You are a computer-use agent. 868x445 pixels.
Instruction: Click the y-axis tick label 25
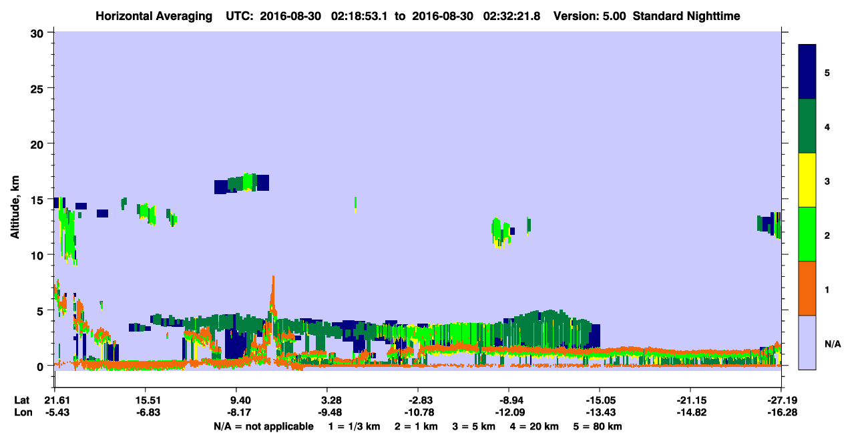coord(39,88)
